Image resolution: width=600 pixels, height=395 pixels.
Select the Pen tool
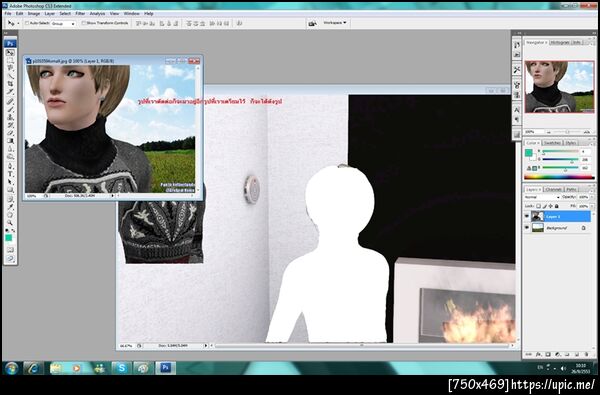(10, 166)
